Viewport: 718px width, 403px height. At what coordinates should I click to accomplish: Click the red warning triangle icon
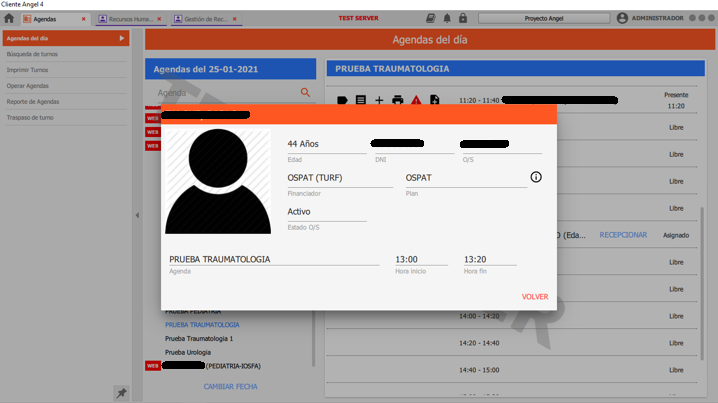pos(416,101)
